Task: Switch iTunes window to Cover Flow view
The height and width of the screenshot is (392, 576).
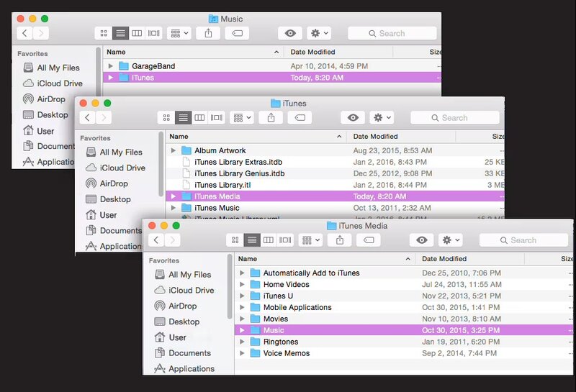Action: pyautogui.click(x=217, y=118)
